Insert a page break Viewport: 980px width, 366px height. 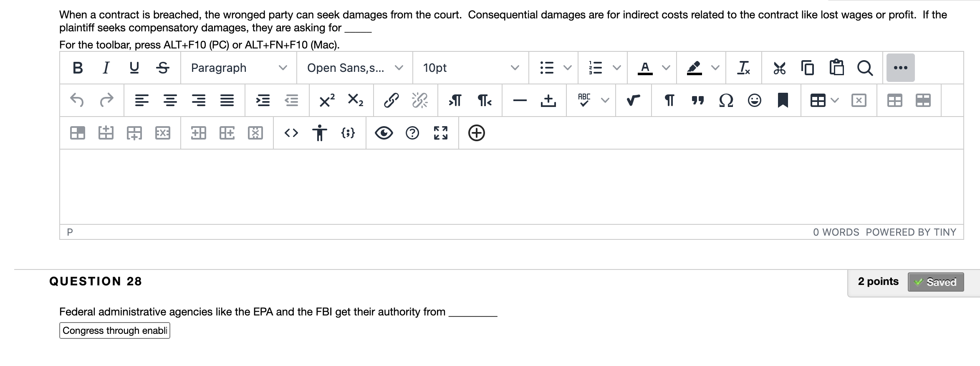coord(548,100)
